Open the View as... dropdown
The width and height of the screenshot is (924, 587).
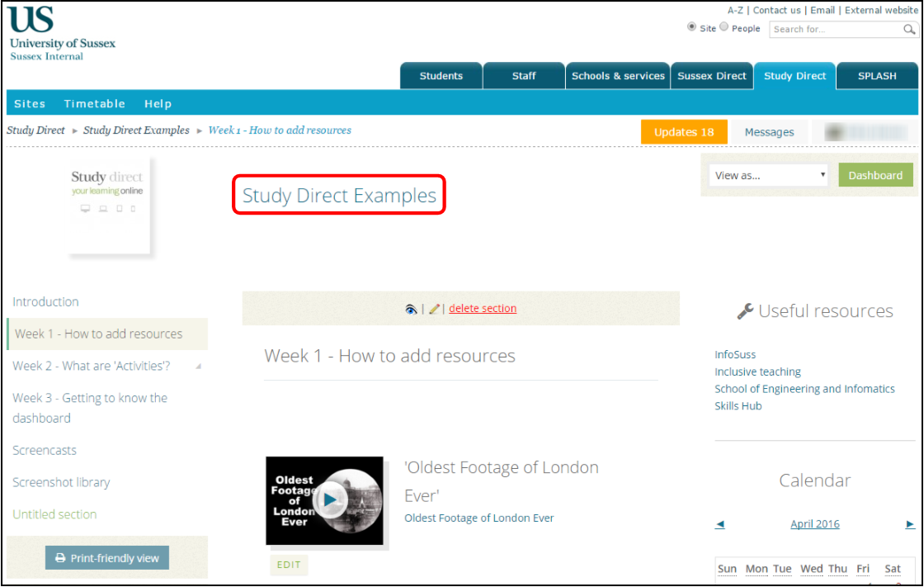pyautogui.click(x=768, y=175)
